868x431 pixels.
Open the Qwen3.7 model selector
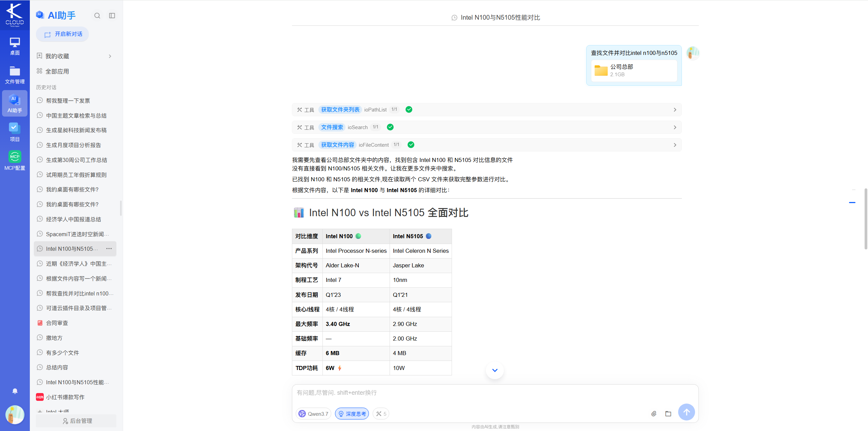314,414
